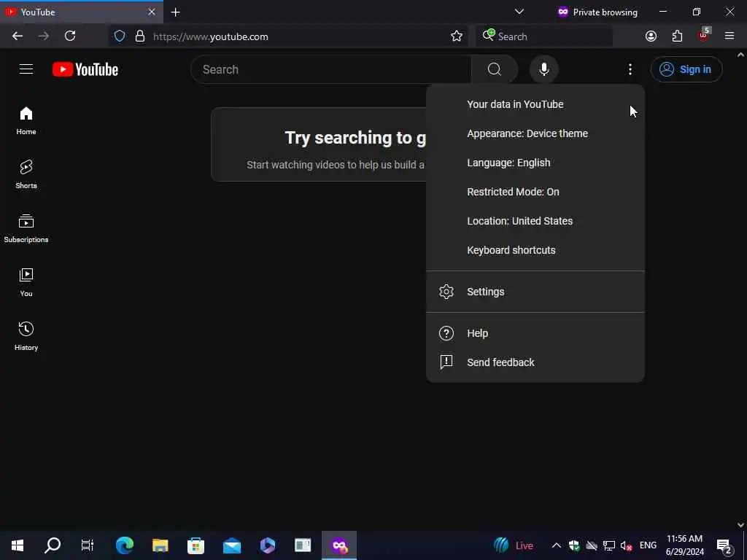This screenshot has height=560, width=747.
Task: Open File Explorer from the taskbar
Action: pyautogui.click(x=160, y=545)
